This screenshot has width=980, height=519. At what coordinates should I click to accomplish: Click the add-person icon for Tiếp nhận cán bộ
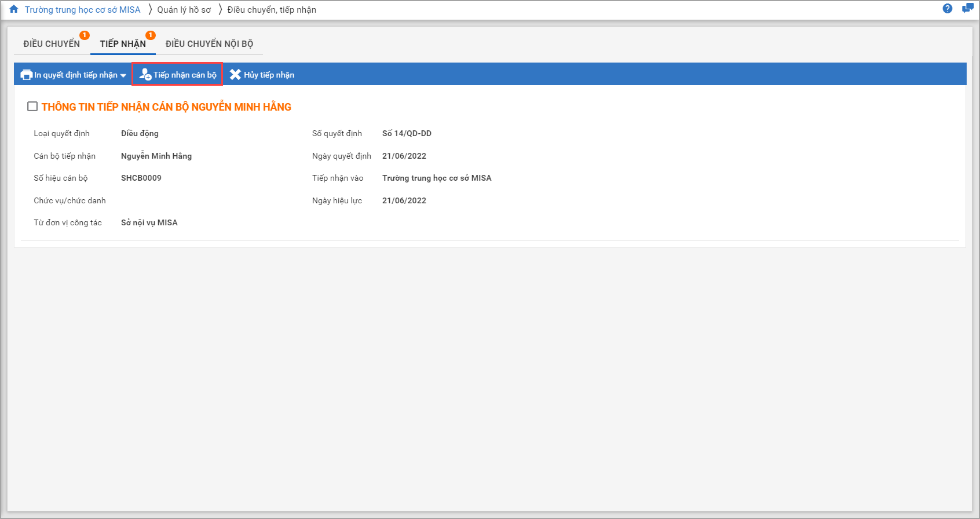coord(145,75)
